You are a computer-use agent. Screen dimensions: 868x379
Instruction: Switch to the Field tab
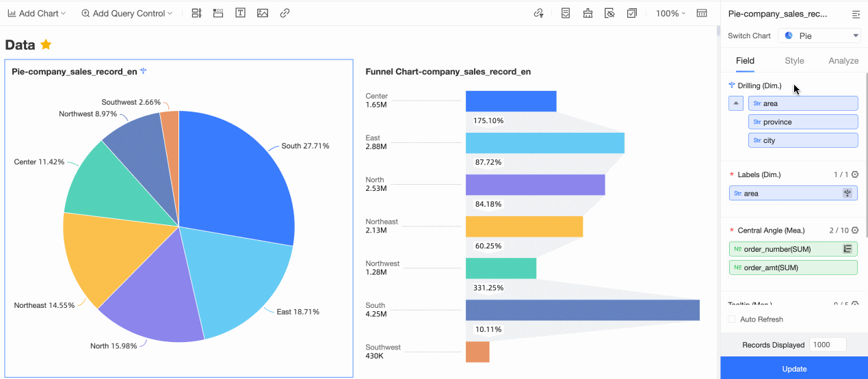(745, 61)
